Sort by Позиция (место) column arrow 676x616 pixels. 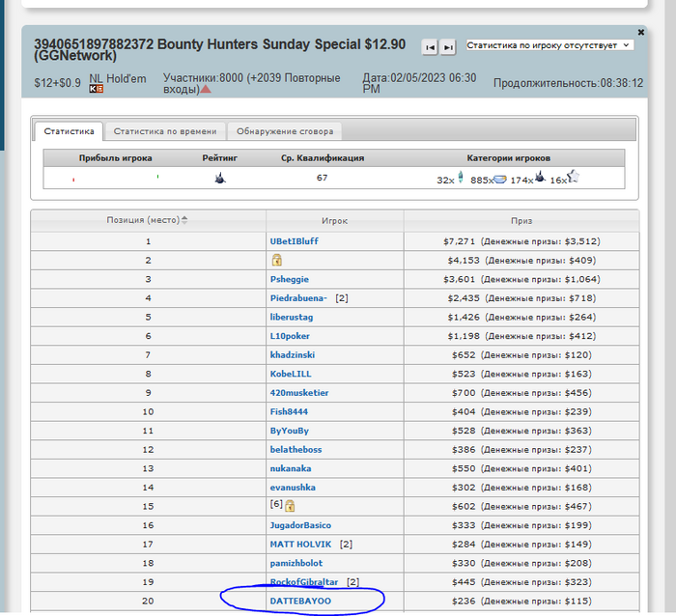click(184, 220)
